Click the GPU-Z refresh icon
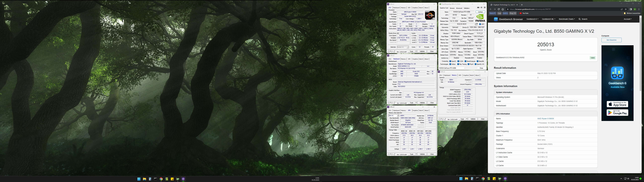The image size is (644, 182). point(481,8)
